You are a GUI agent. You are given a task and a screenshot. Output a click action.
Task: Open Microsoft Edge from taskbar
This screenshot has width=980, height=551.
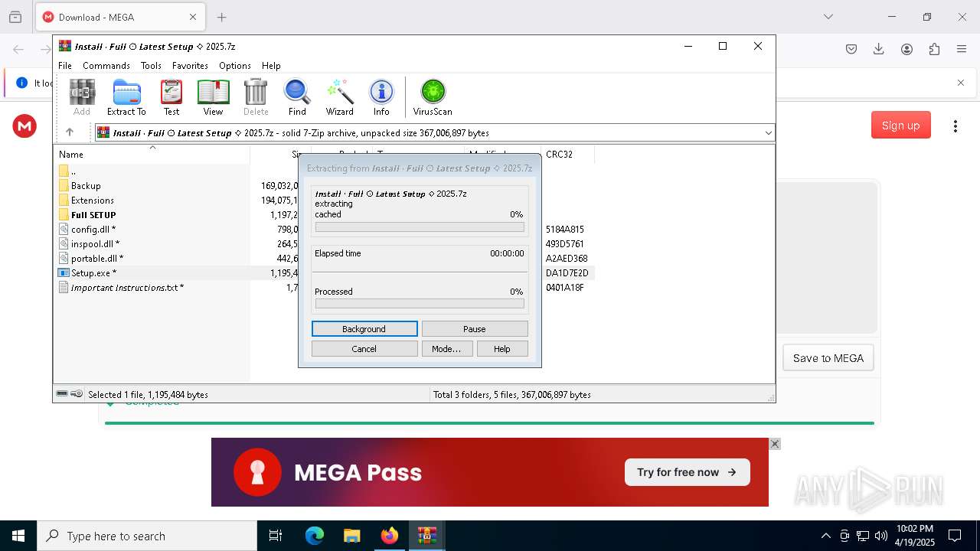(315, 536)
